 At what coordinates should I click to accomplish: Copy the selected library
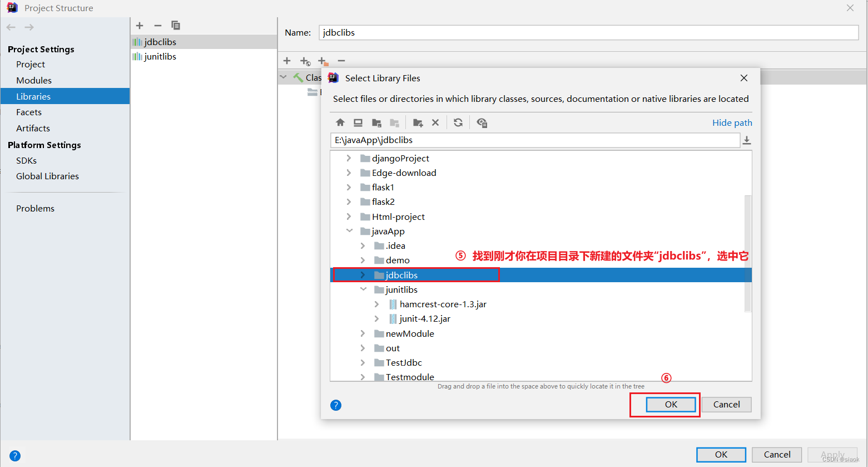click(x=176, y=26)
